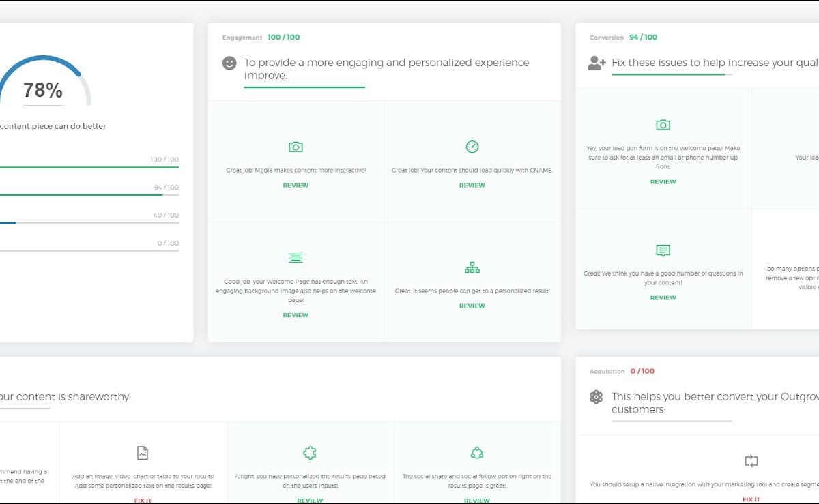Click the smiley face Engagement icon
This screenshot has height=504, width=819.
click(229, 63)
